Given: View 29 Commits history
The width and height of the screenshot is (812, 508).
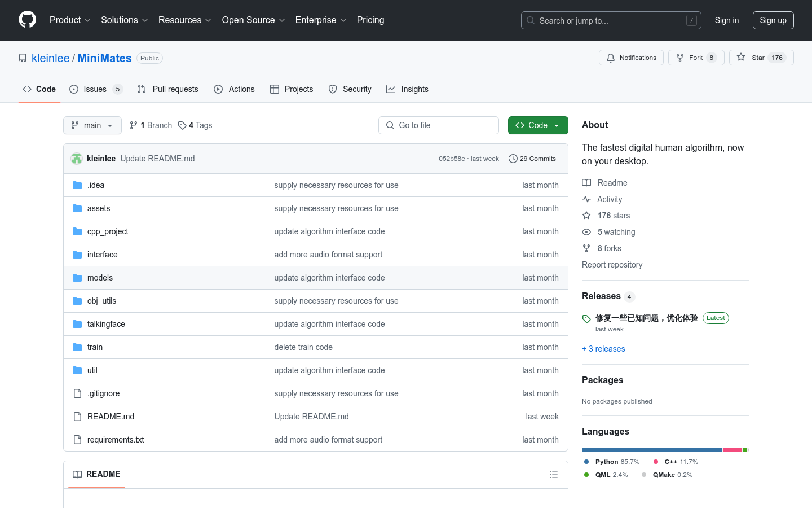Looking at the screenshot, I should (532, 159).
